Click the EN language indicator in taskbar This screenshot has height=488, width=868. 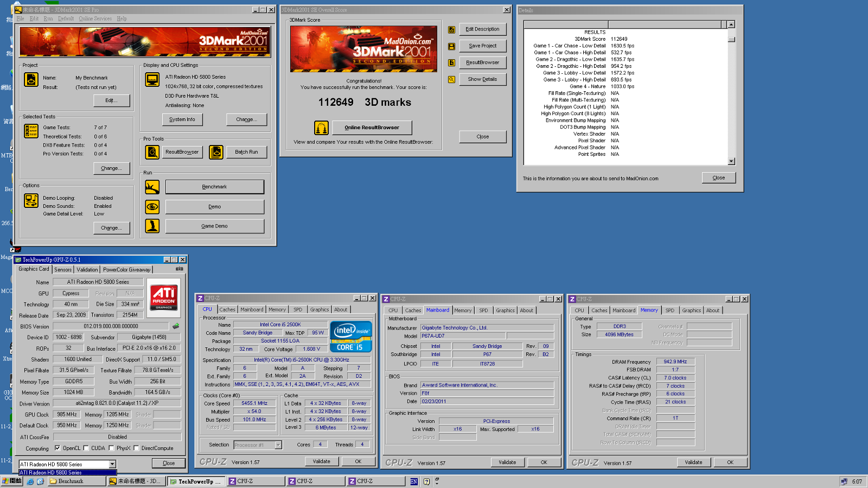click(x=414, y=481)
